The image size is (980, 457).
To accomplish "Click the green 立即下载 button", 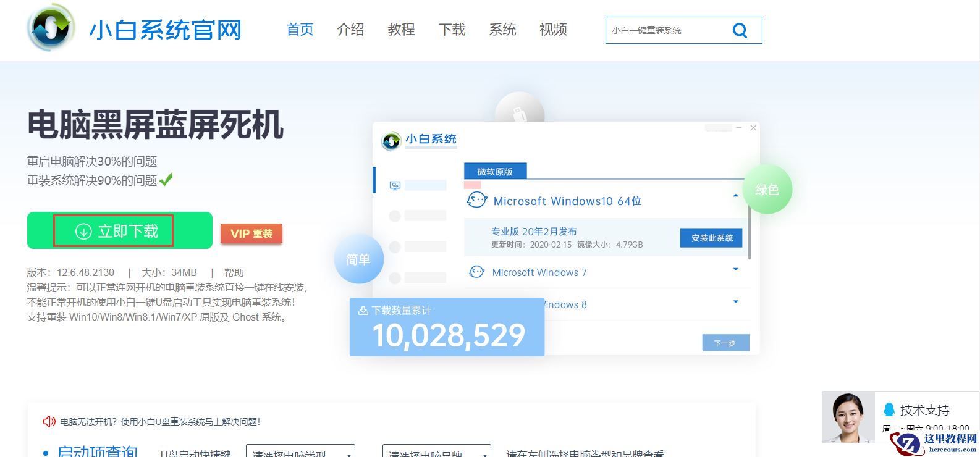I will [x=120, y=230].
